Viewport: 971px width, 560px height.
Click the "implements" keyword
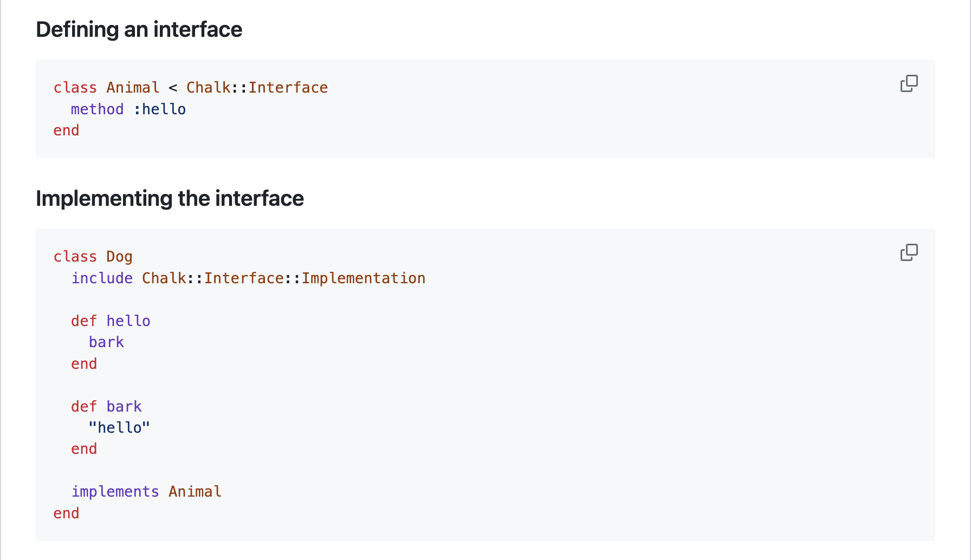[115, 492]
